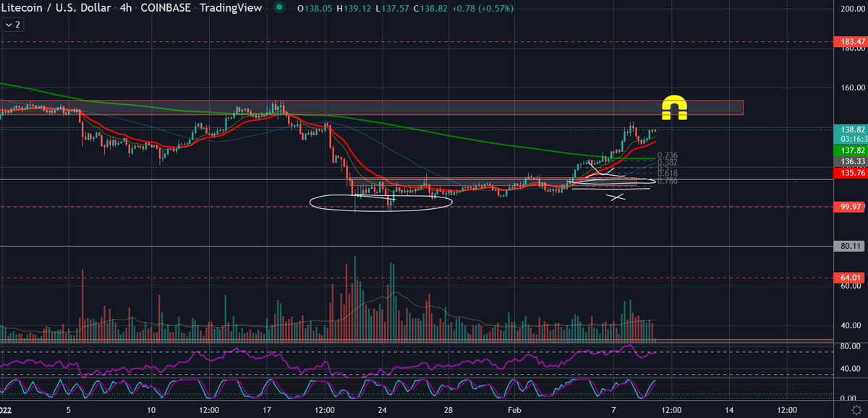Click the 183.47 horizontal line price label

(849, 42)
